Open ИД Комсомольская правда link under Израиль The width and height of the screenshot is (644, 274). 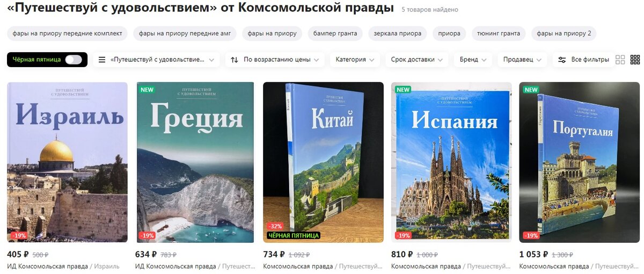tap(47, 266)
